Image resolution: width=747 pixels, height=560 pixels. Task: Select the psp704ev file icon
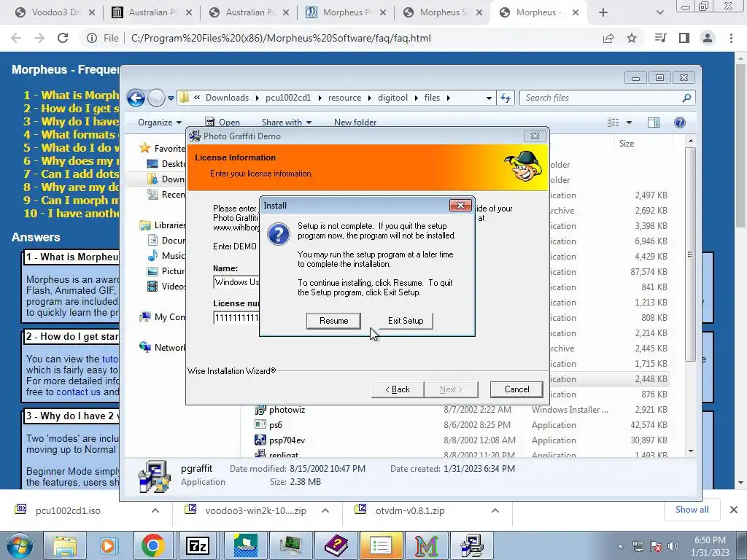[x=260, y=440]
